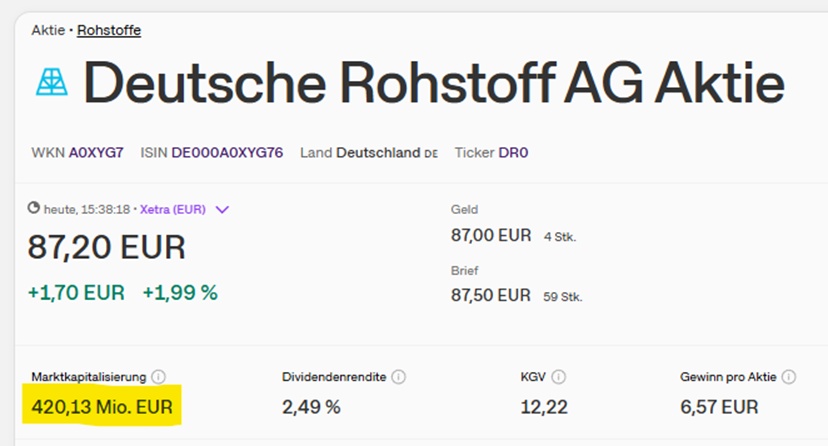Click the ISIN code DE000A0XYG76
Viewport: 828px width, 446px height.
(x=227, y=153)
